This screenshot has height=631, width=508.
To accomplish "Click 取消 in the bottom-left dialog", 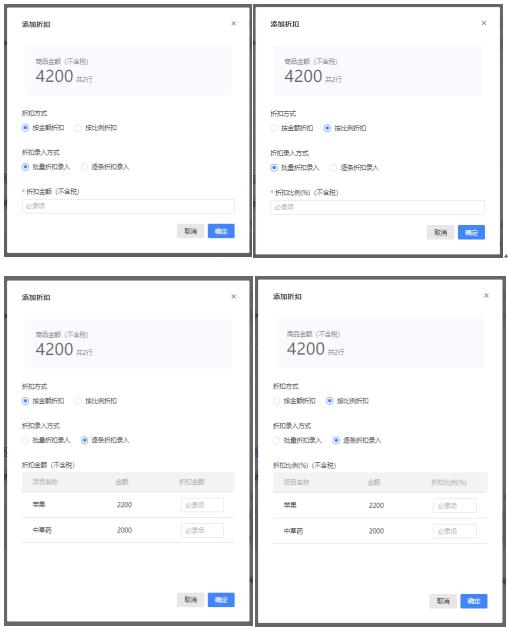I will [x=190, y=600].
